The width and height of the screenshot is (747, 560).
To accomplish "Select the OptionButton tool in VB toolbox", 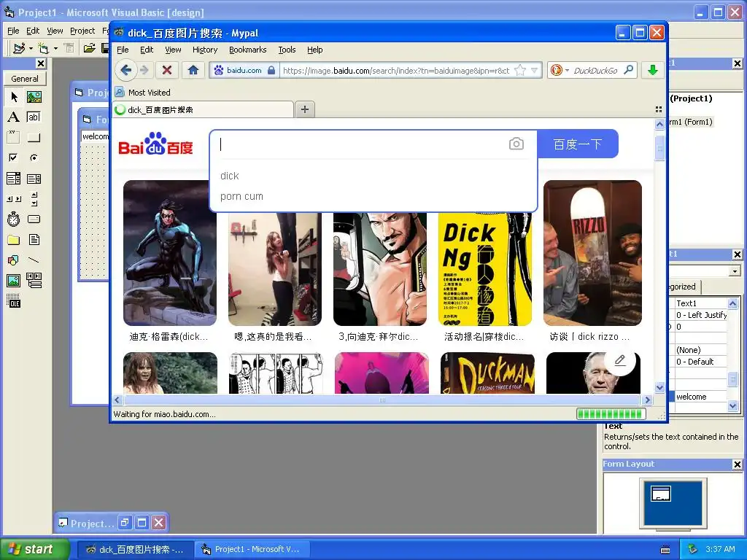I will pos(34,157).
